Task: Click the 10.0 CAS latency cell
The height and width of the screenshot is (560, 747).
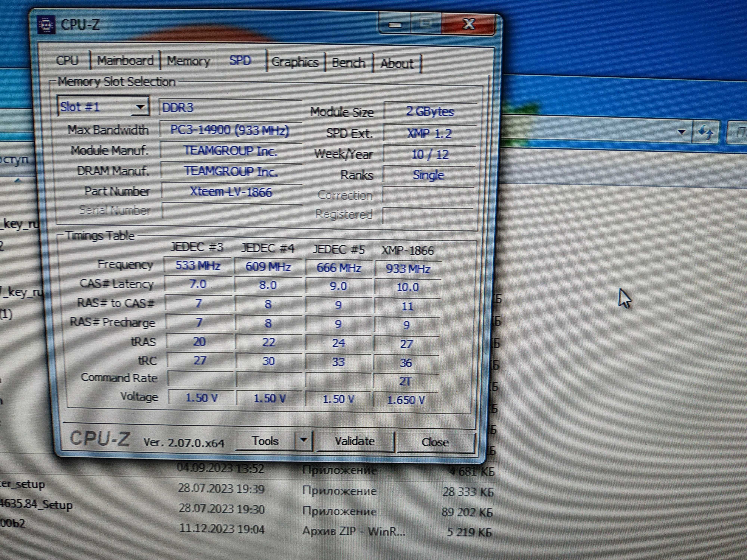Action: [x=408, y=287]
